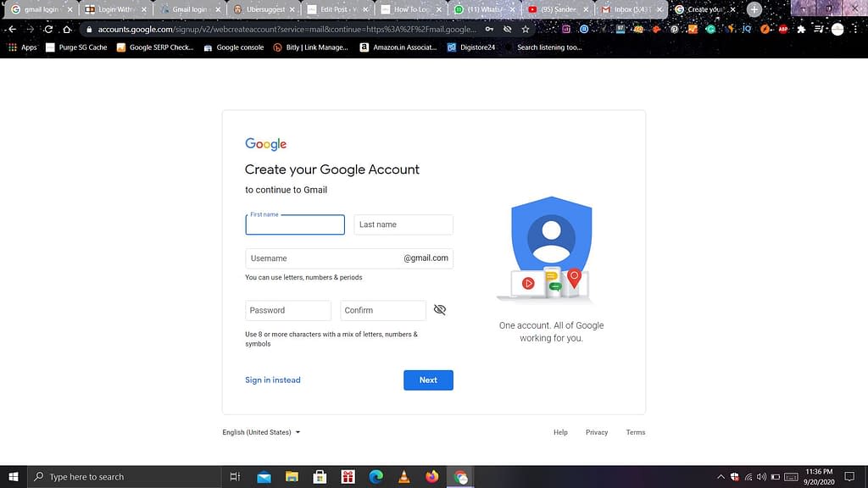Click the padlock site info icon
868x488 pixels.
point(89,30)
